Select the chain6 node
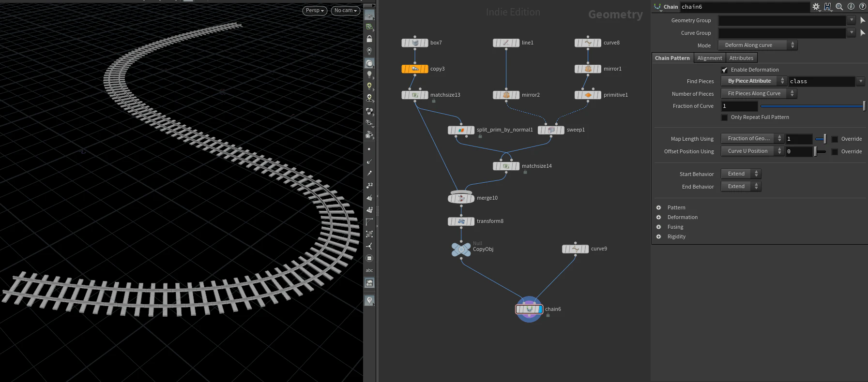Screen dimensions: 868x382 pos(529,309)
